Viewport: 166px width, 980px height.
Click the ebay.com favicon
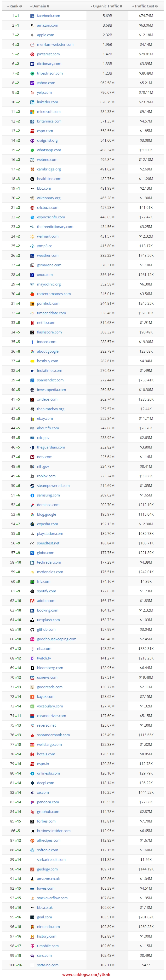32,419
